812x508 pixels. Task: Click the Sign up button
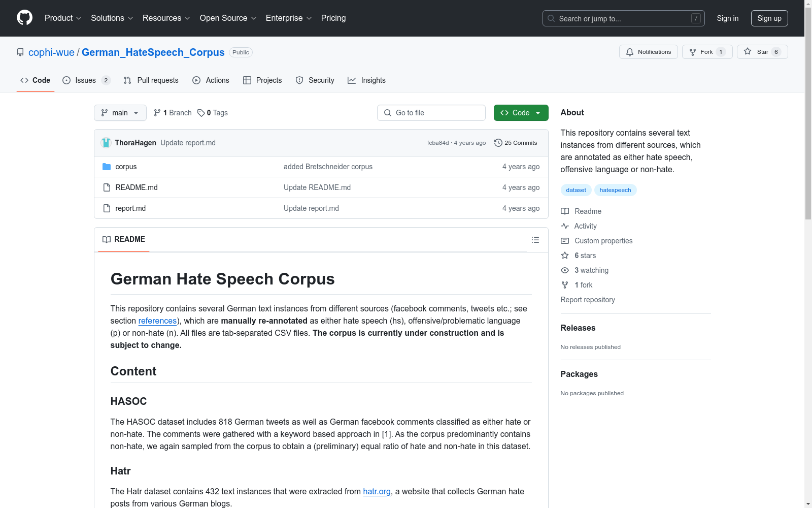tap(769, 18)
